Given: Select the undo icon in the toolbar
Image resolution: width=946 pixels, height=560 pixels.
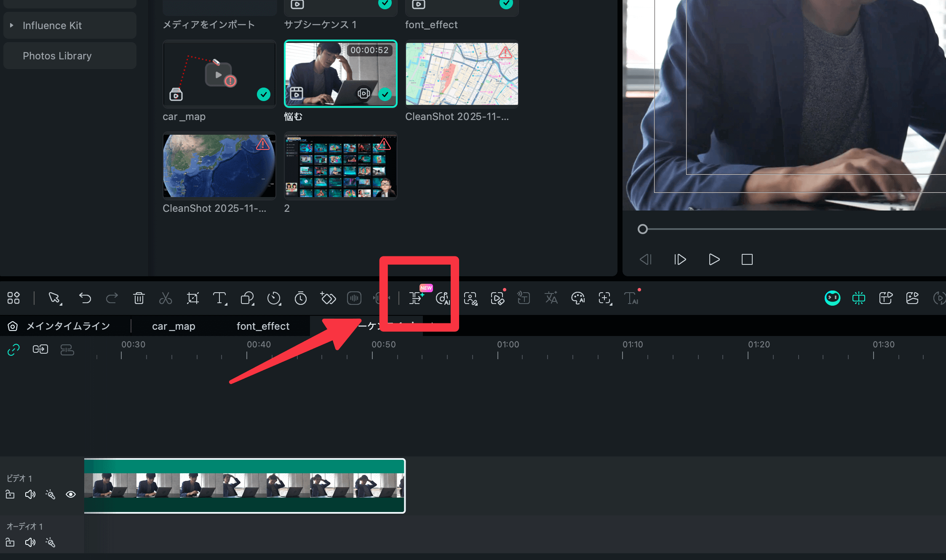Looking at the screenshot, I should (85, 298).
